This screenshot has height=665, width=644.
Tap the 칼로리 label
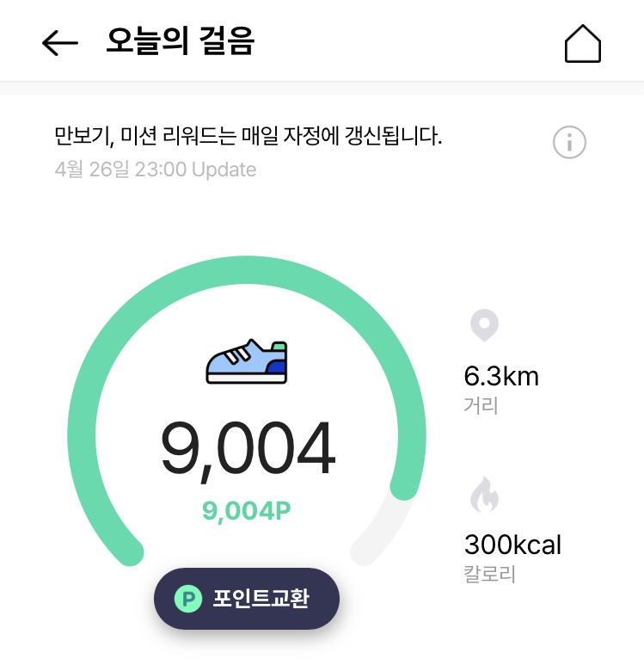coord(489,573)
